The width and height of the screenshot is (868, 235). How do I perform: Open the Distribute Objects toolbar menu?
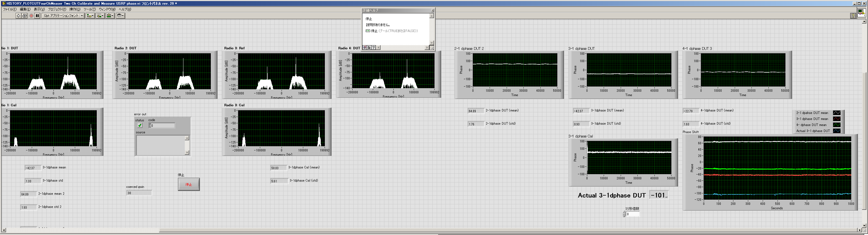[100, 16]
